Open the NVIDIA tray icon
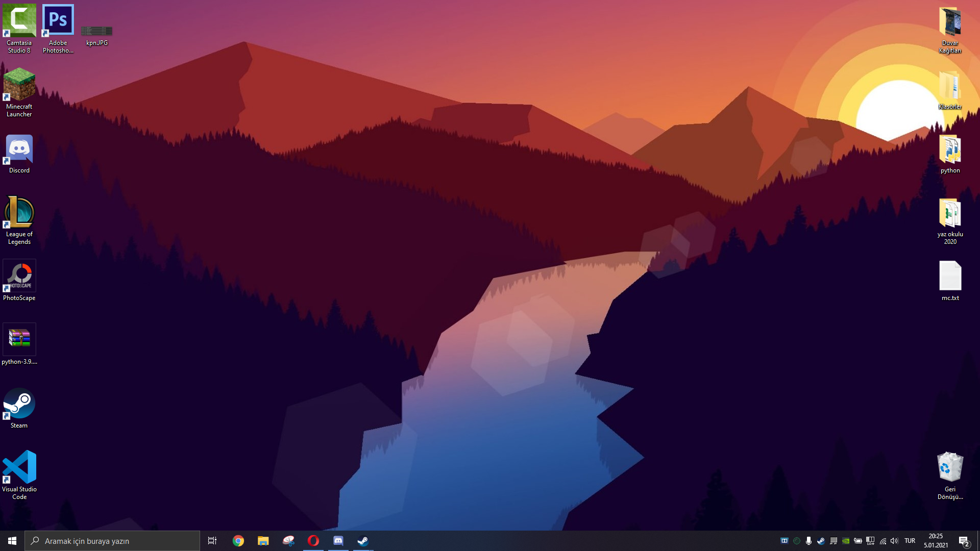The width and height of the screenshot is (980, 551). [x=846, y=541]
